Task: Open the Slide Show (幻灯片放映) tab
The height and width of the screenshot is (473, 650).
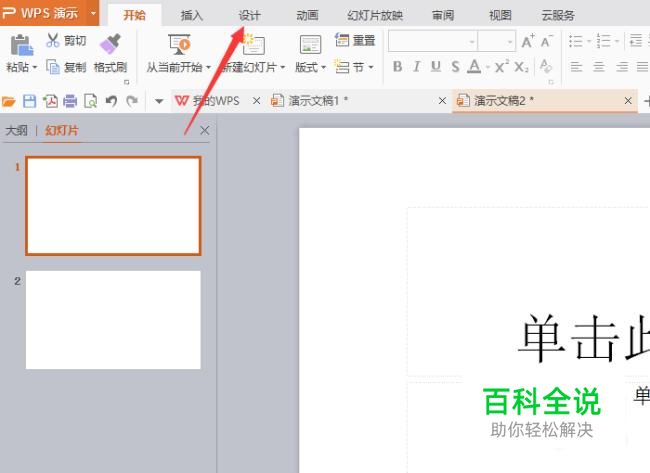Action: tap(375, 16)
